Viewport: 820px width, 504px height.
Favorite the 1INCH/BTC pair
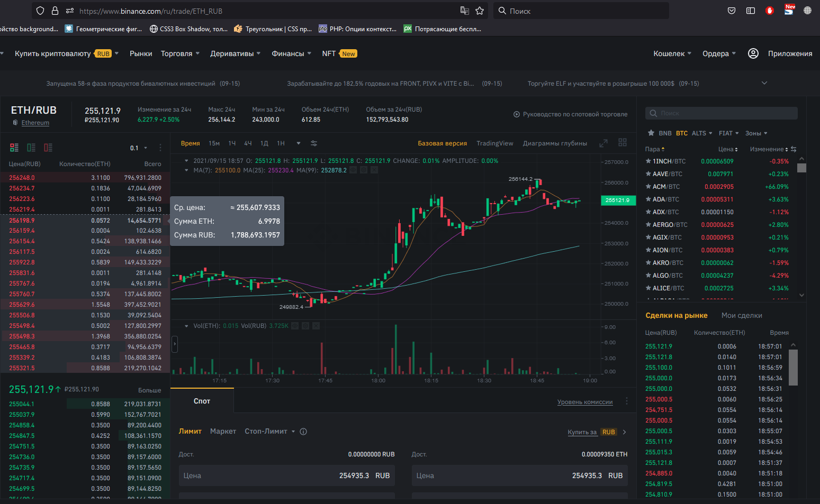(648, 161)
